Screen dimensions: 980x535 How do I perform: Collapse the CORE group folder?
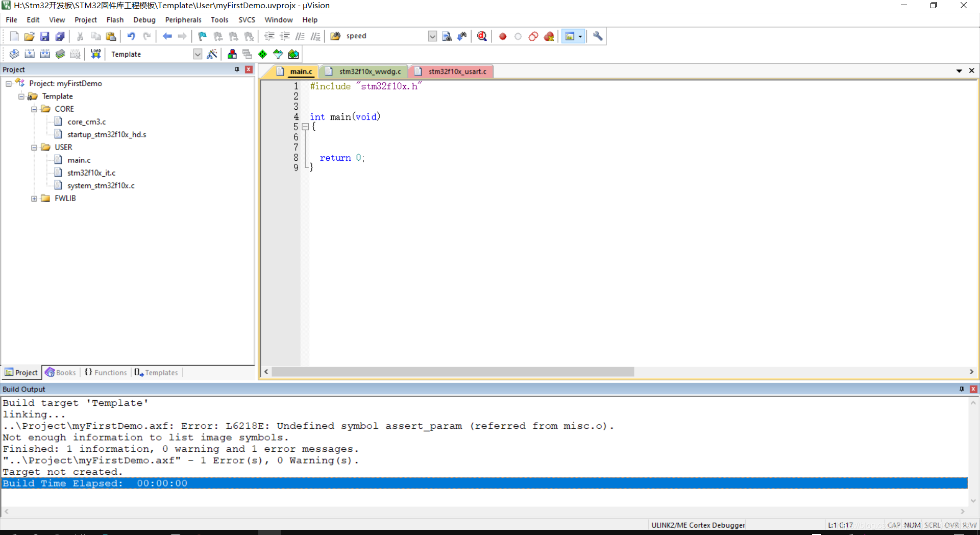(x=34, y=109)
